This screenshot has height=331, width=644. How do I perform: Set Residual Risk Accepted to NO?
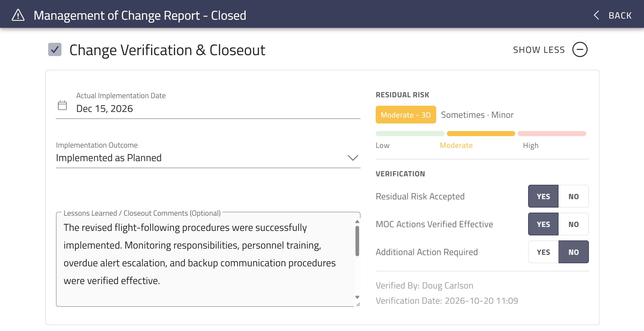point(573,196)
